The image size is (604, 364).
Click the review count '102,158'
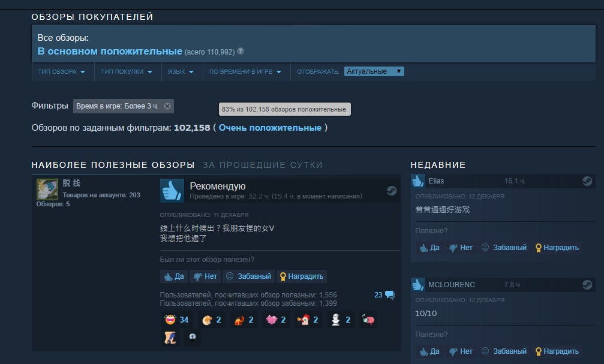192,128
